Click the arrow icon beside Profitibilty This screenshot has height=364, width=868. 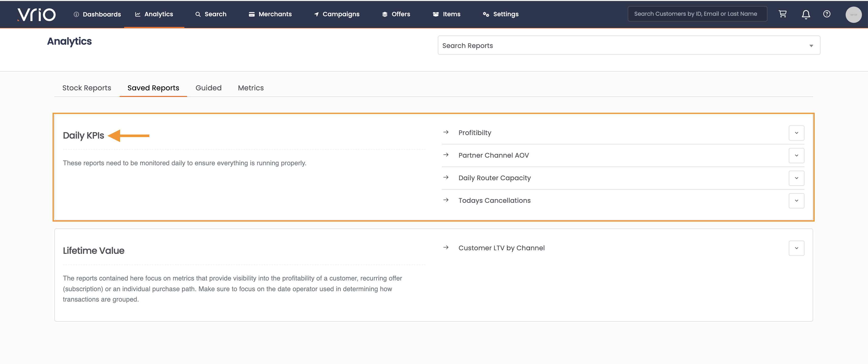(x=446, y=132)
